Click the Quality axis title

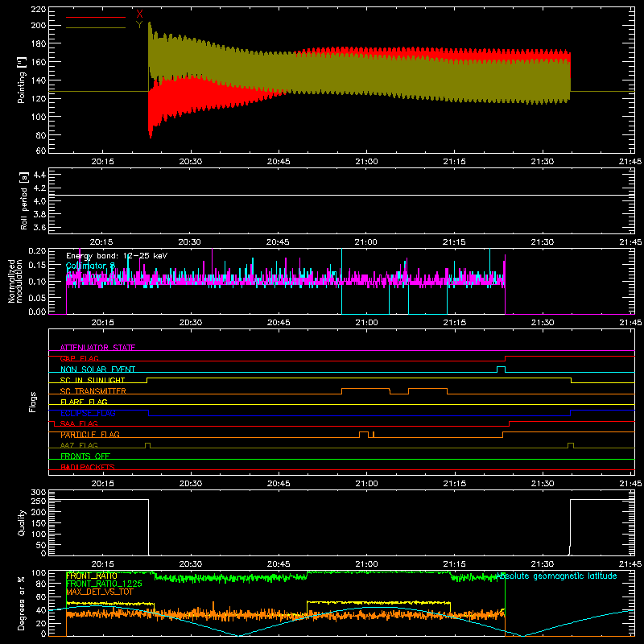(22, 522)
